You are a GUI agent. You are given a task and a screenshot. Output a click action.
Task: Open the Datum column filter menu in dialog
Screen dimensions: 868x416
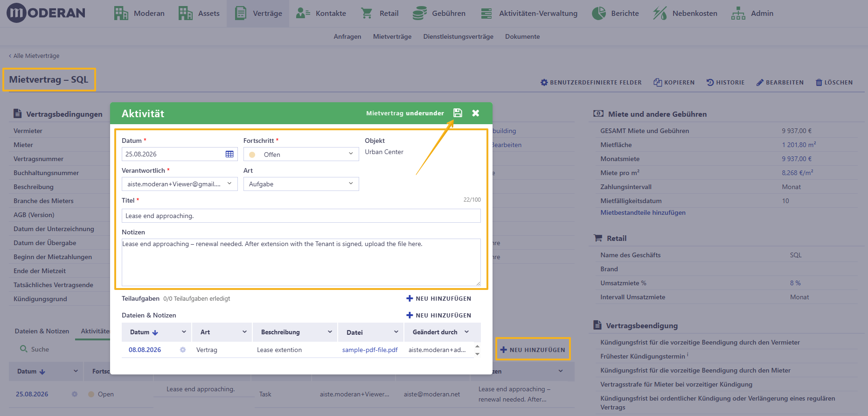[184, 332]
